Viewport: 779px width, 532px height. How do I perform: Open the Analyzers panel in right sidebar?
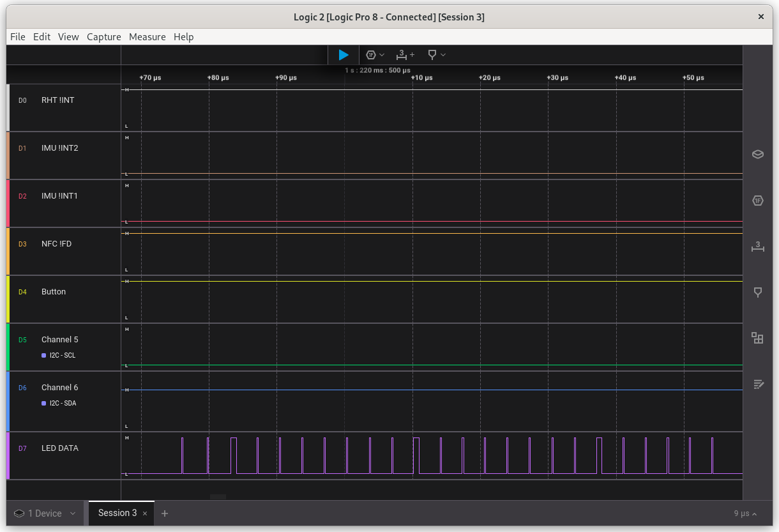point(758,201)
